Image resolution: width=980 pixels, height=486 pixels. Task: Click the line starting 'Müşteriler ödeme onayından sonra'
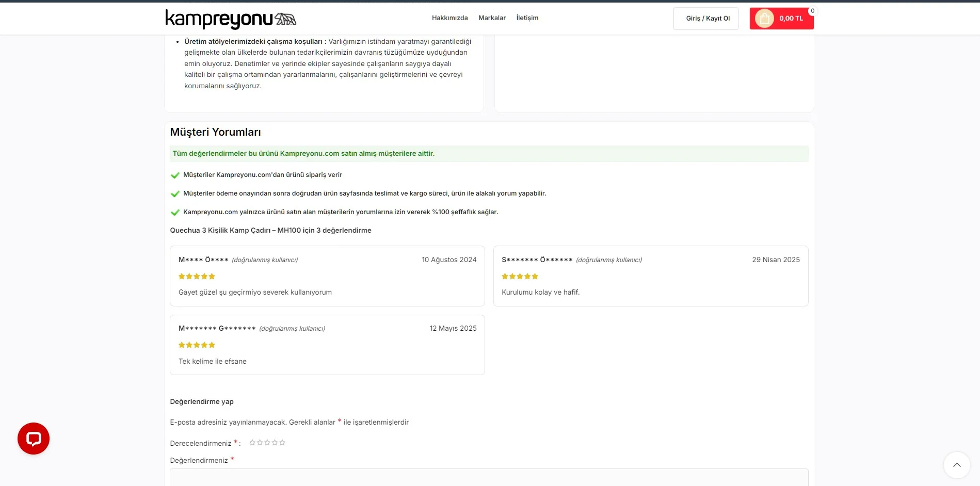click(365, 193)
